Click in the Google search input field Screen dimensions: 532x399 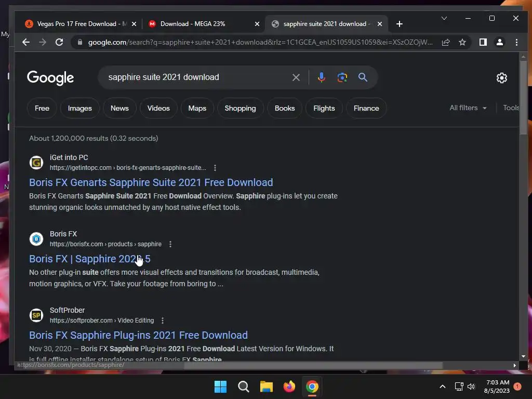[197, 77]
